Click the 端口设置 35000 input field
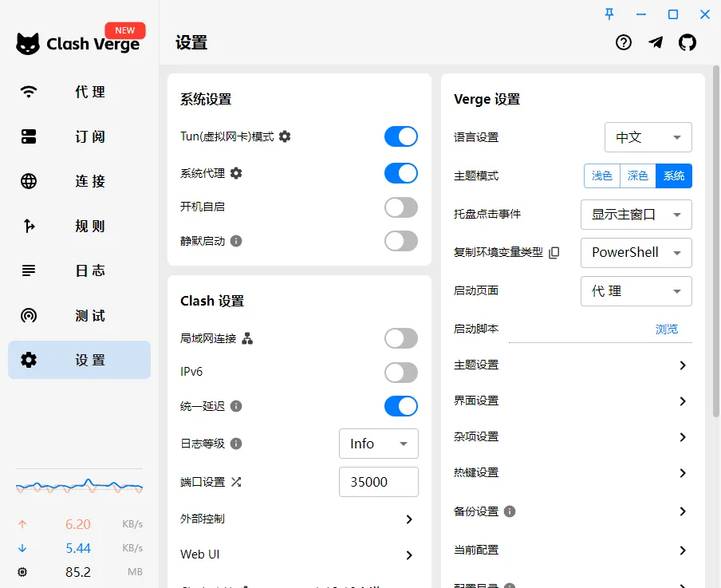This screenshot has height=588, width=721. 378,482
